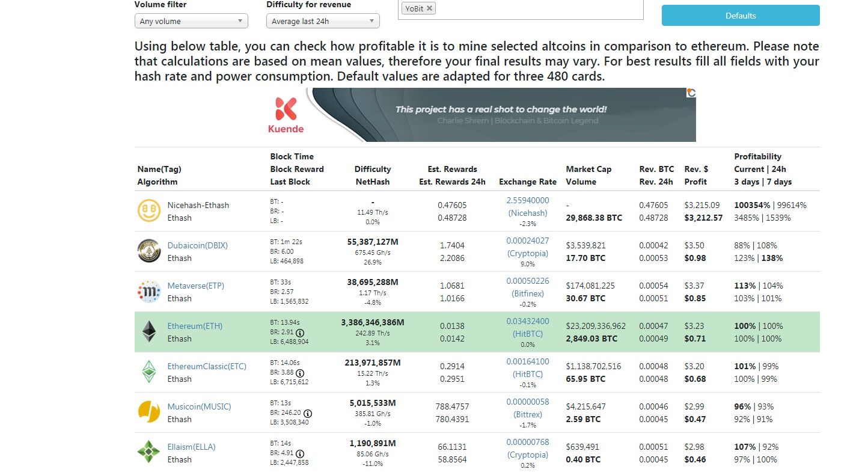Open the EthereumClassic(ETC) link
The width and height of the screenshot is (868, 472).
(207, 366)
